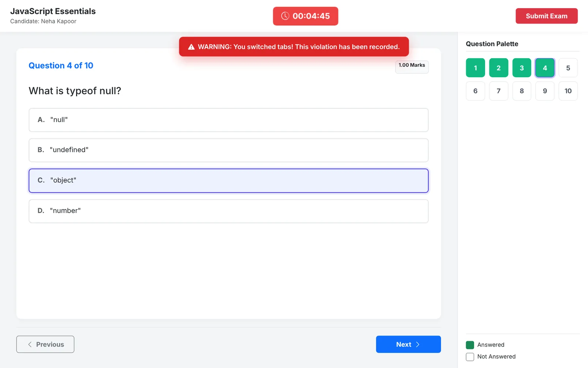Select question 4 in the palette
The image size is (588, 368).
coord(545,68)
